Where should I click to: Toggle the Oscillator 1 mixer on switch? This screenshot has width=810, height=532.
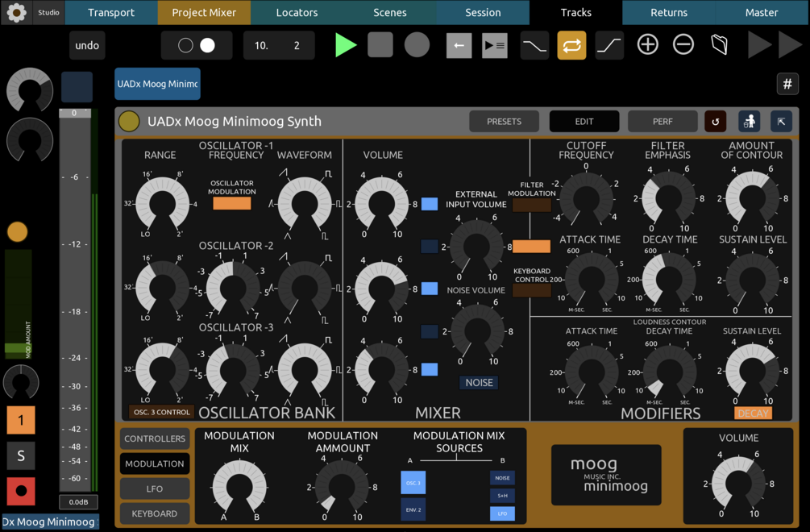[430, 203]
